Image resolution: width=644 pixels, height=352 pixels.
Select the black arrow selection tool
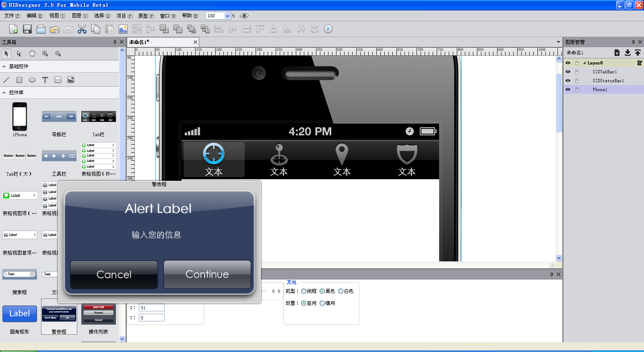pyautogui.click(x=6, y=54)
